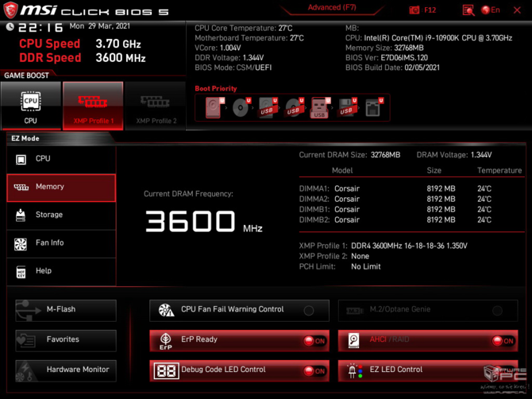Click the Favorites heart icon
Viewport: 532px width, 399px height.
click(x=25, y=341)
